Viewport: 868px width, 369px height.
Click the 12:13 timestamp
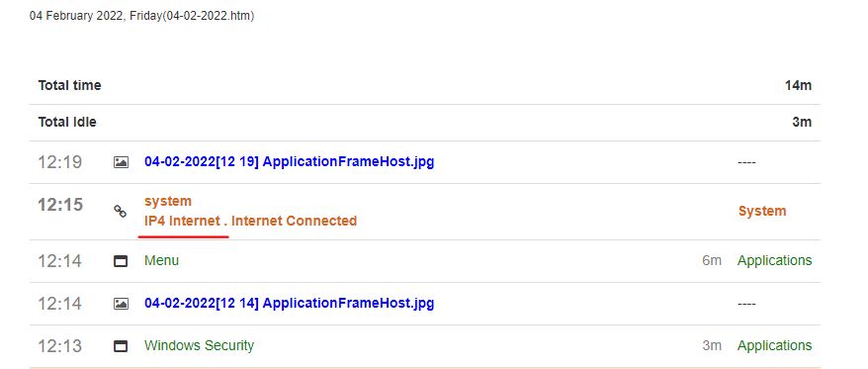point(59,346)
